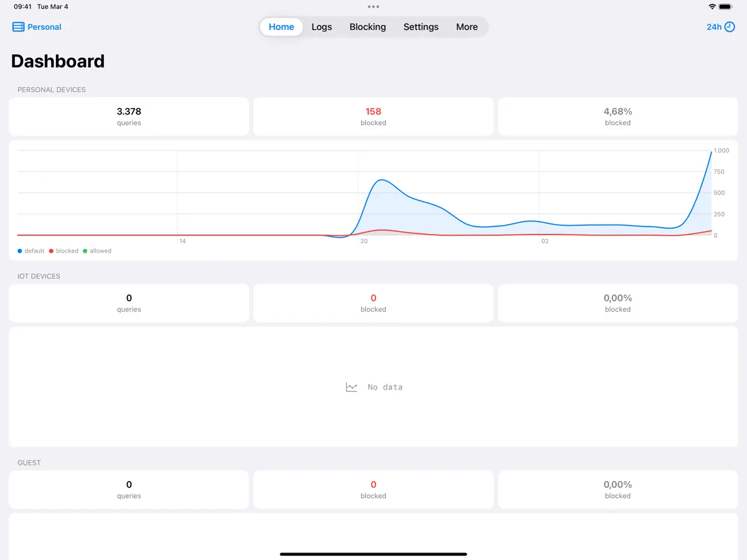Tap the Tue Mar 4 date
The height and width of the screenshot is (560, 747).
(x=53, y=6)
